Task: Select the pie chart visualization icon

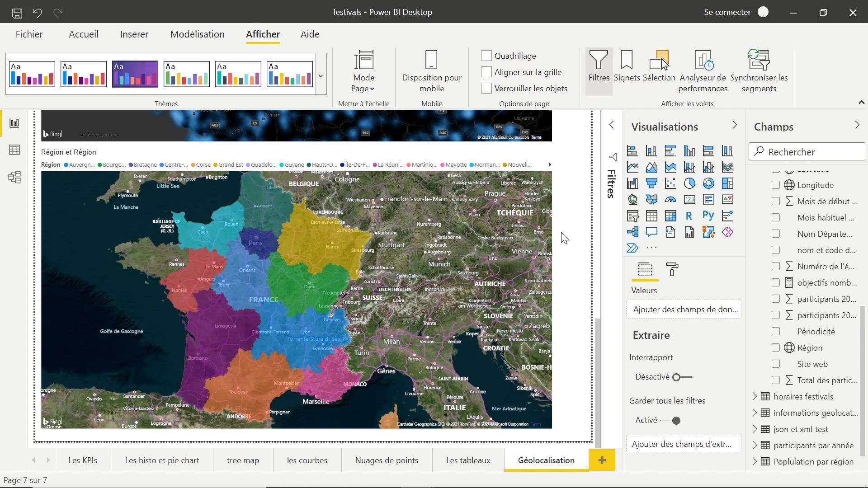Action: 689,183
